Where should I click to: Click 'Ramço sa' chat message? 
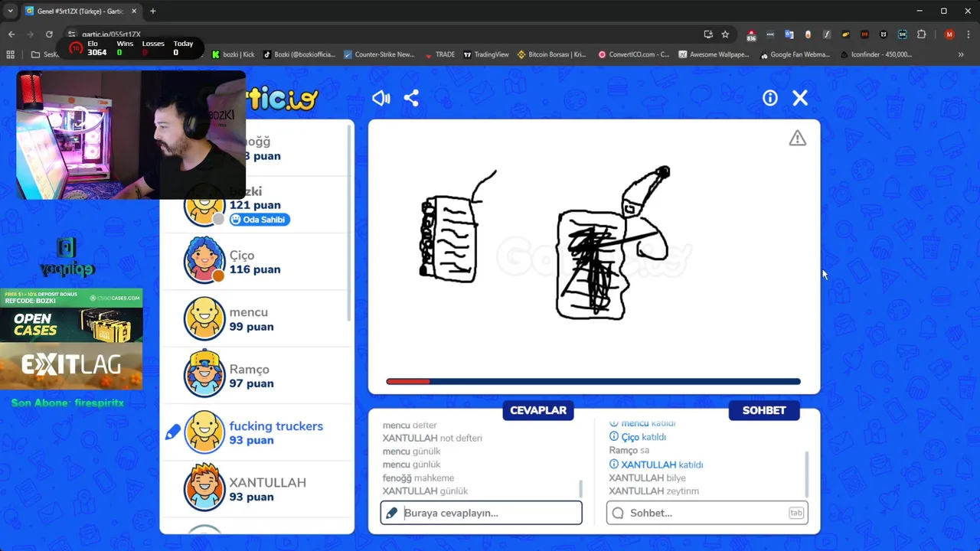(x=629, y=451)
